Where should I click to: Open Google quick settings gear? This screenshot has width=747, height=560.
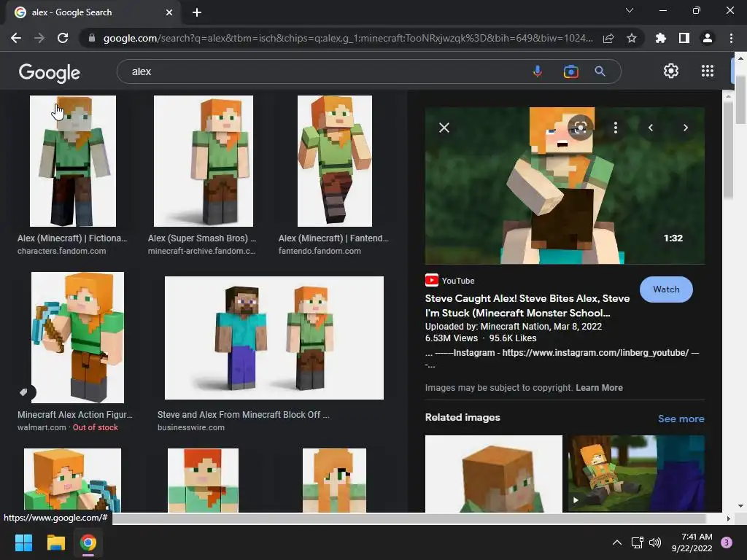click(x=671, y=71)
